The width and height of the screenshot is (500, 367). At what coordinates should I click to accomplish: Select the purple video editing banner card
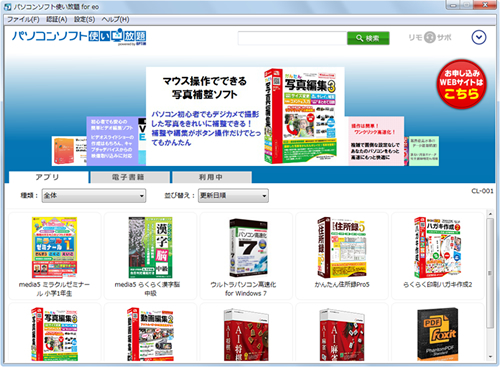(x=112, y=141)
